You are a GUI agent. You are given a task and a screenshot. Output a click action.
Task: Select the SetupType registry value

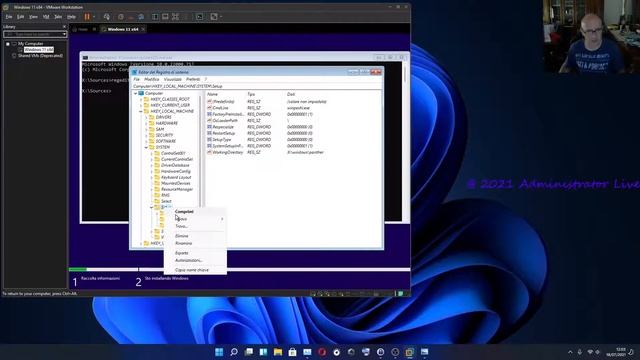pyautogui.click(x=222, y=140)
